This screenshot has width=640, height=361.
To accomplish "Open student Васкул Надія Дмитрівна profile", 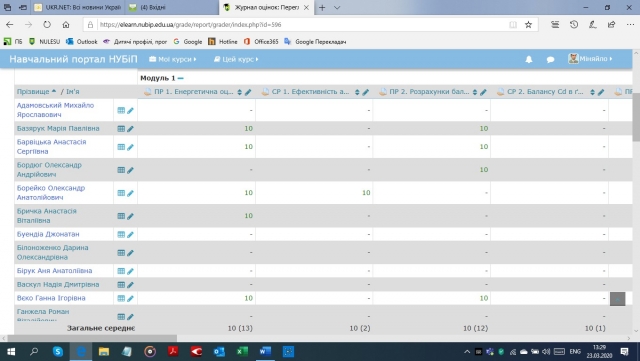I will click(58, 284).
